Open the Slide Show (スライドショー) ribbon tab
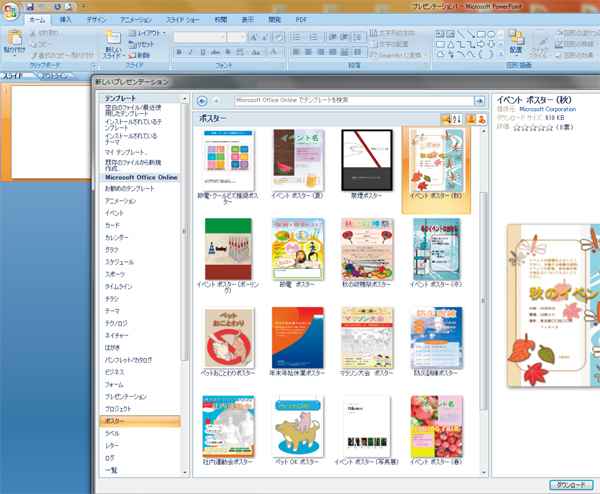 pyautogui.click(x=183, y=20)
